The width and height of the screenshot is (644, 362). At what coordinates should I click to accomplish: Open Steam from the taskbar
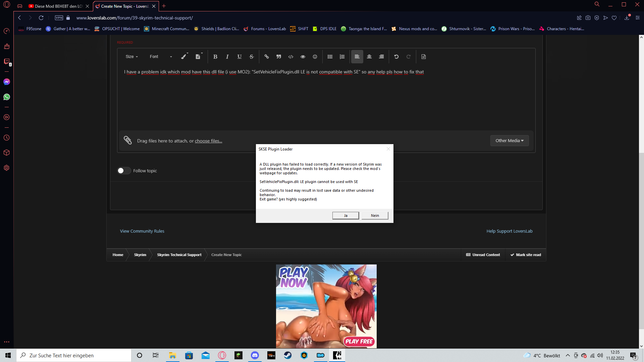click(x=288, y=355)
